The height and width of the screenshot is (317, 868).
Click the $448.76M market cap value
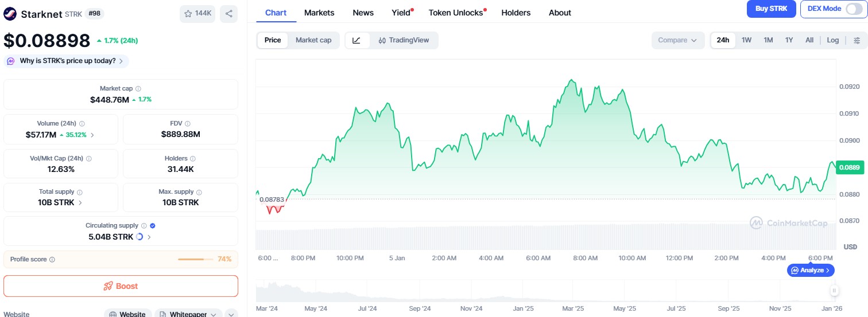click(110, 100)
